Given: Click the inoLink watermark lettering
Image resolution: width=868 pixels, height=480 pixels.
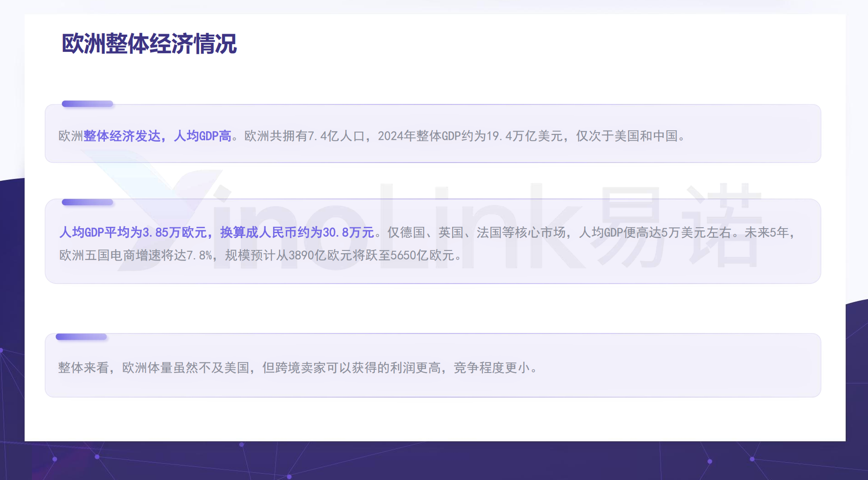Looking at the screenshot, I should click(x=397, y=228).
